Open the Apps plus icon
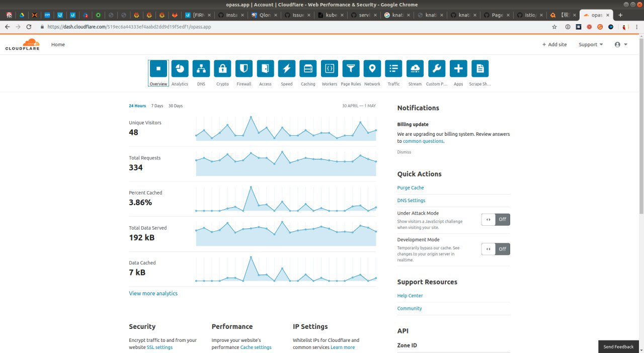644x353 pixels. (458, 68)
